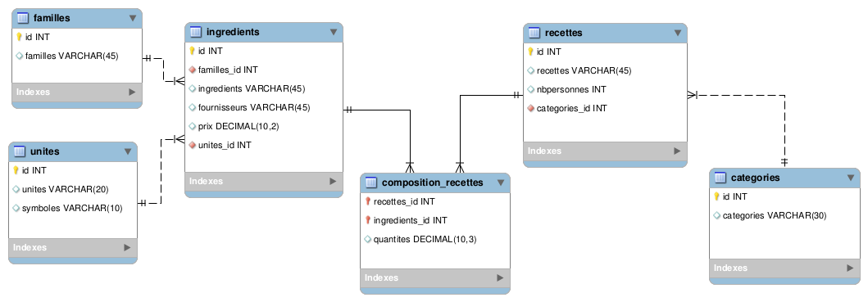Image resolution: width=868 pixels, height=302 pixels.
Task: Click the familles_id foreign key diamond icon
Action: click(192, 70)
